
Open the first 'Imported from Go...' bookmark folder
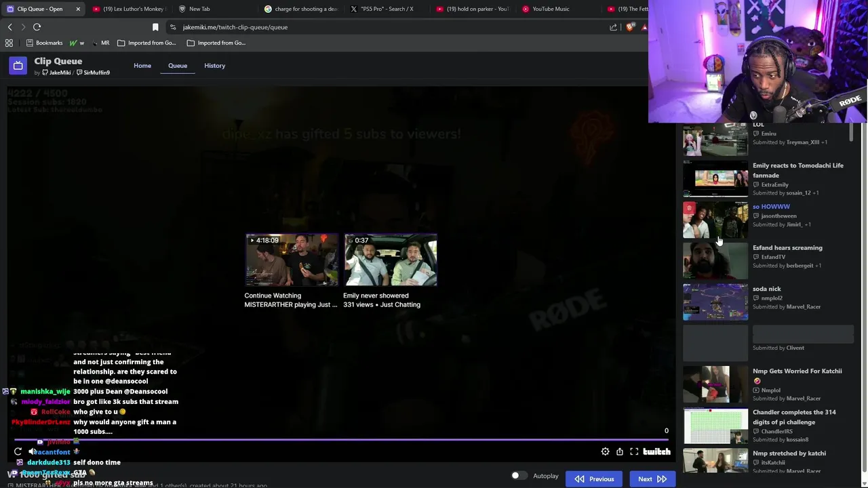(146, 43)
